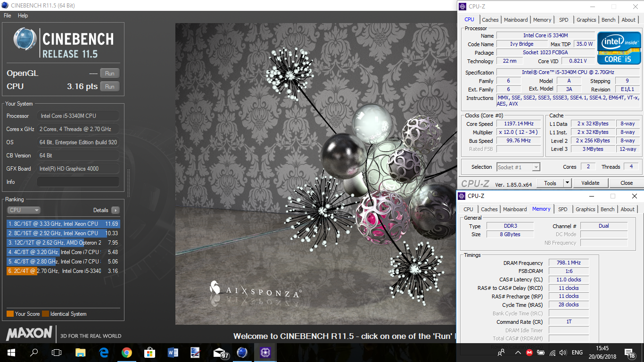
Task: Switch to Memory tab in top CPU-Z
Action: pos(542,20)
